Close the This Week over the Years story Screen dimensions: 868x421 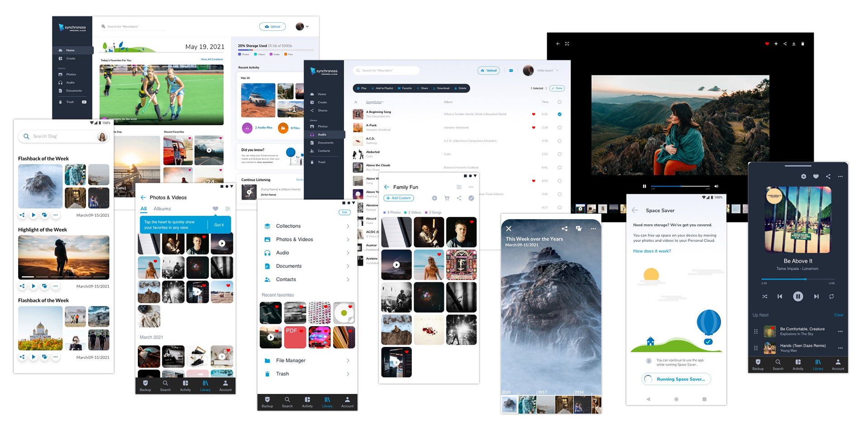[x=509, y=229]
